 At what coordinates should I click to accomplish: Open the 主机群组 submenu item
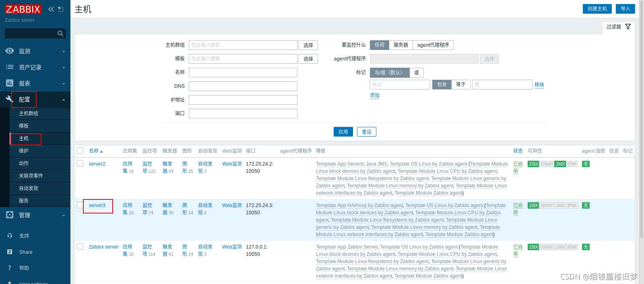point(40,114)
